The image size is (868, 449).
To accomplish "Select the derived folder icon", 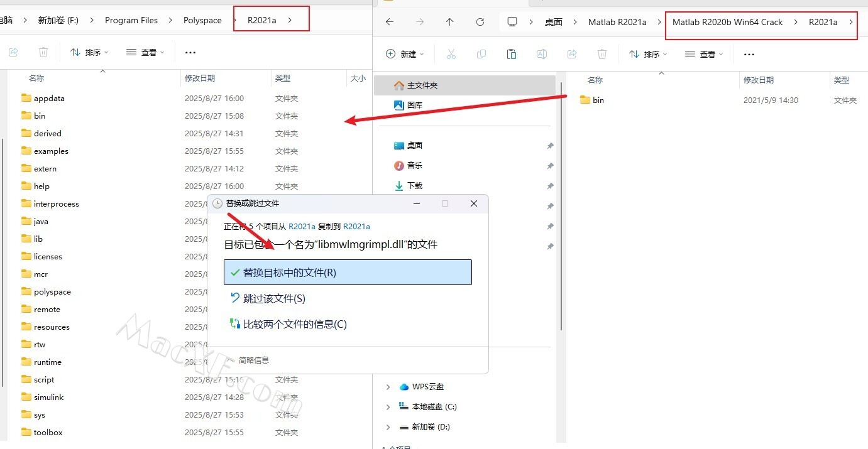I will click(26, 133).
